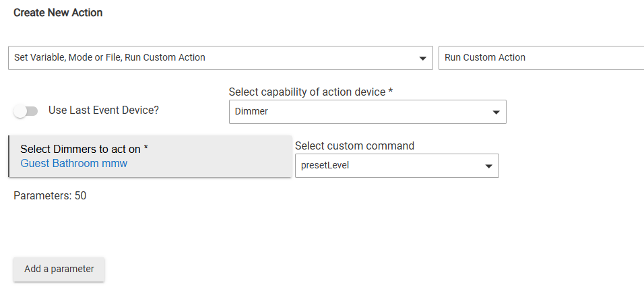Click the arrow in the Dimmer dropdown

496,112
